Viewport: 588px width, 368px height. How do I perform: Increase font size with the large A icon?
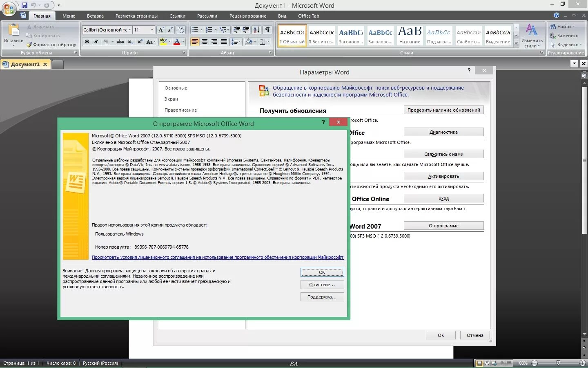pyautogui.click(x=161, y=30)
